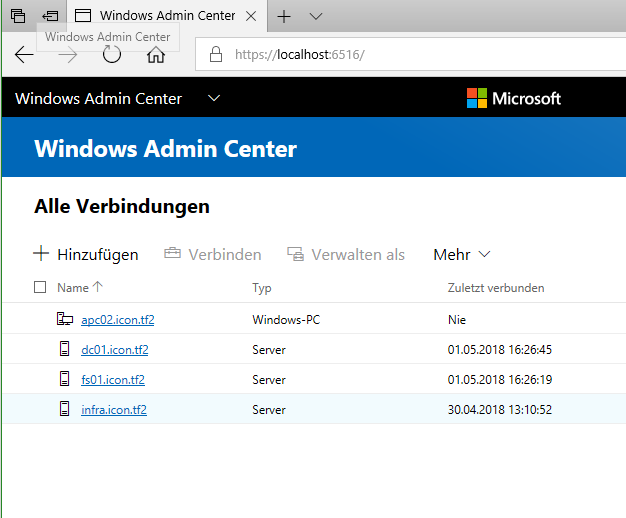This screenshot has height=518, width=626.
Task: Close the Windows Admin Center tab
Action: pyautogui.click(x=251, y=16)
